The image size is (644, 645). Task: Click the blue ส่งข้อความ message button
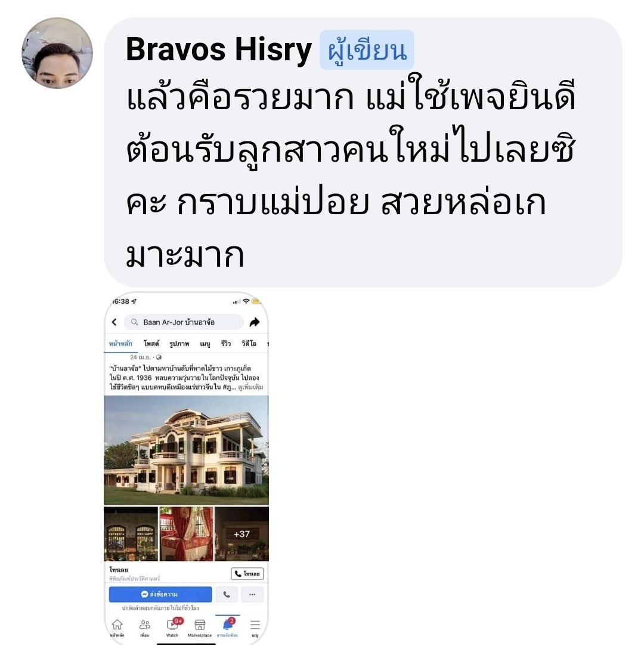click(x=160, y=594)
